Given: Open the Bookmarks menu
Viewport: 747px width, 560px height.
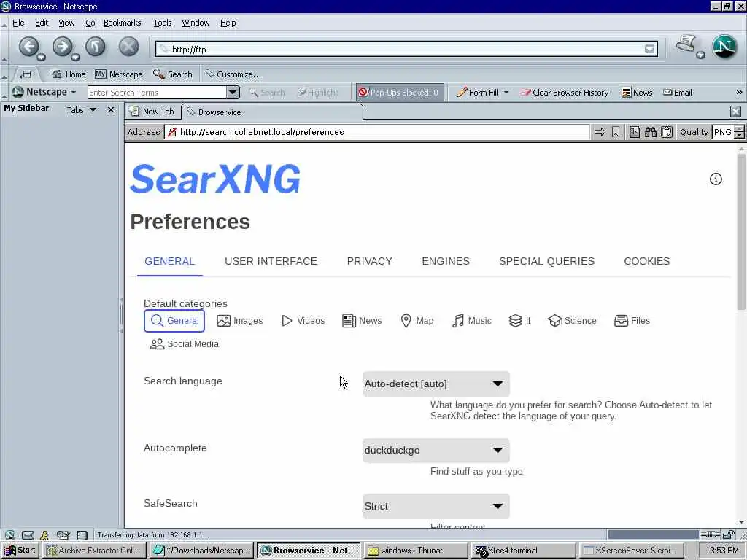Looking at the screenshot, I should click(122, 23).
